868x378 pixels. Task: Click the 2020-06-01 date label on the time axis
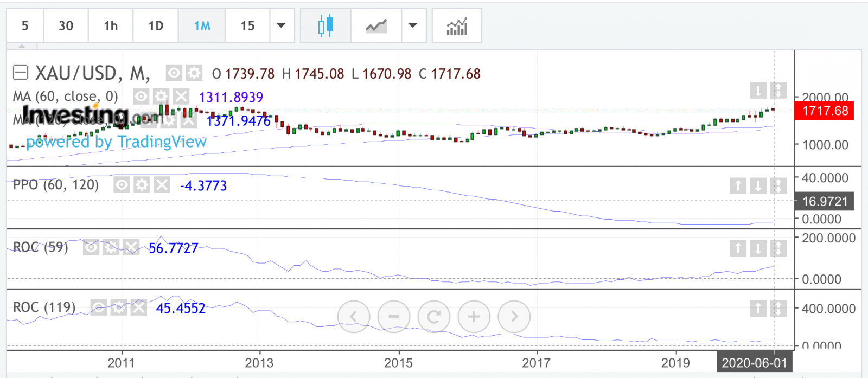point(754,363)
